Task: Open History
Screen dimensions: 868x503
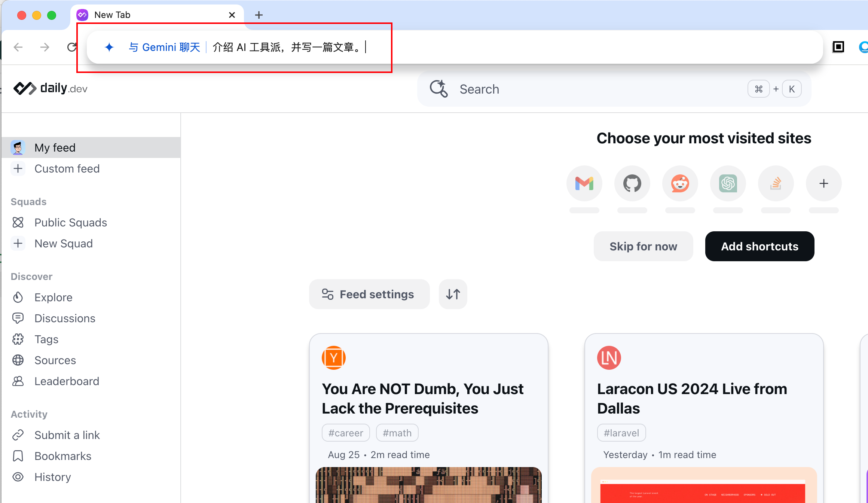Action: pos(91,477)
